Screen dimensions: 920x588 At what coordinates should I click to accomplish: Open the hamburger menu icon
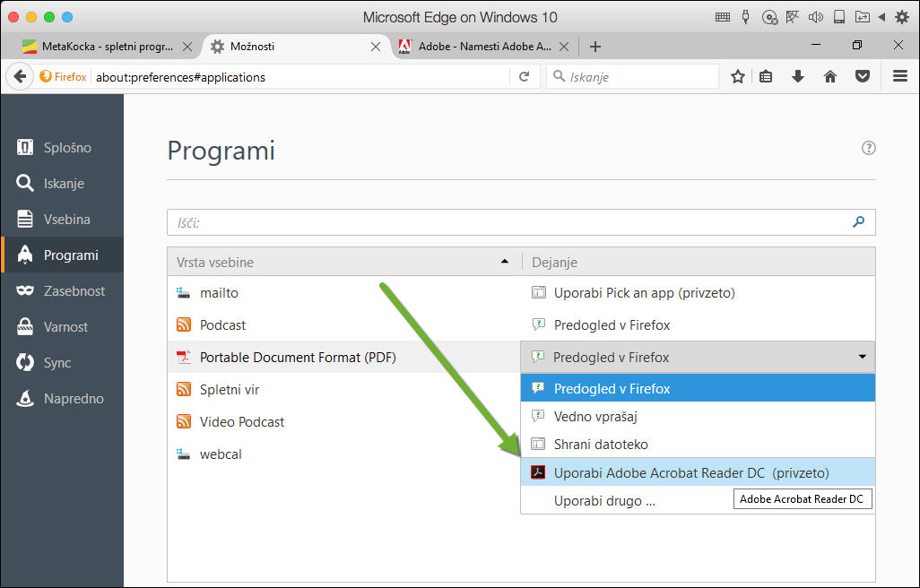point(900,77)
